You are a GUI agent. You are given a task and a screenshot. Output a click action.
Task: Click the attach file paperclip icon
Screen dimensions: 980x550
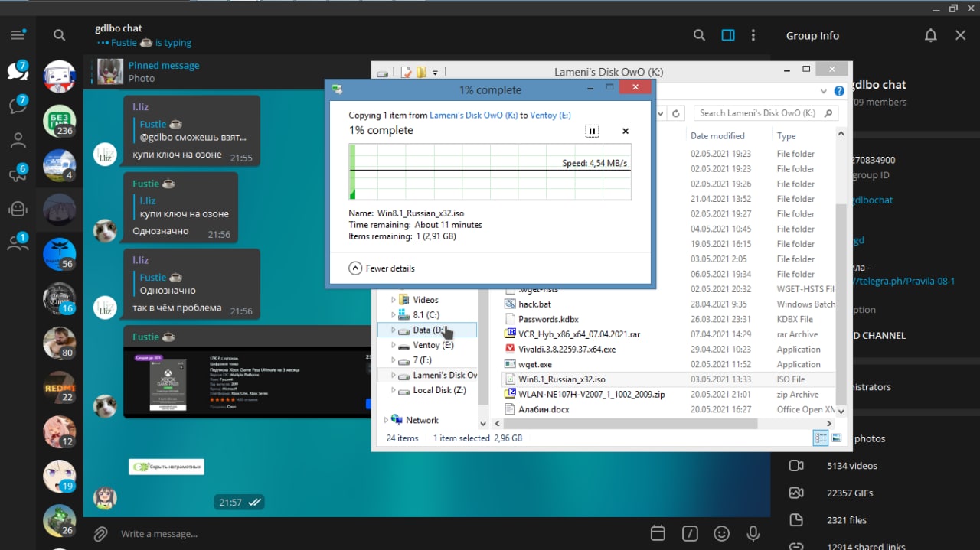(100, 533)
